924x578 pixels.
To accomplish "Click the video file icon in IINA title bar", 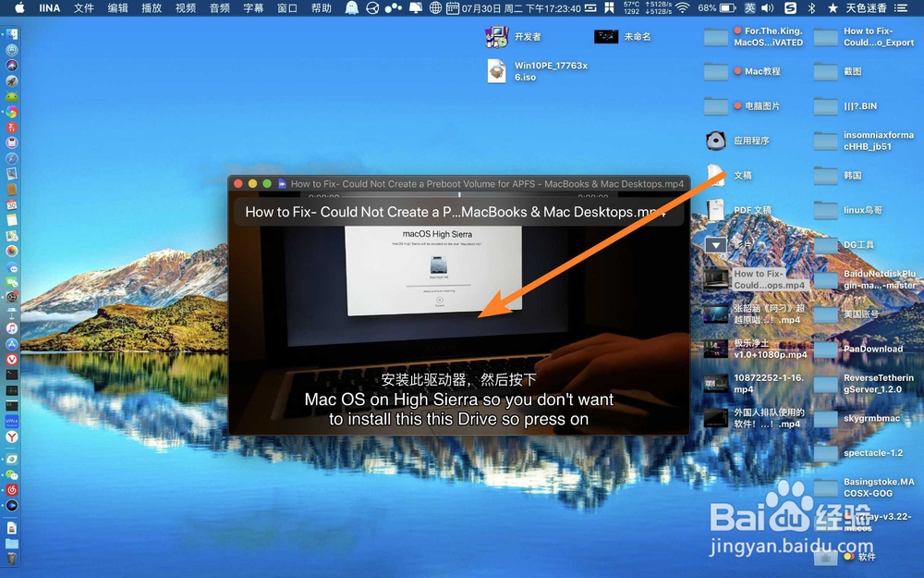I will (x=282, y=183).
